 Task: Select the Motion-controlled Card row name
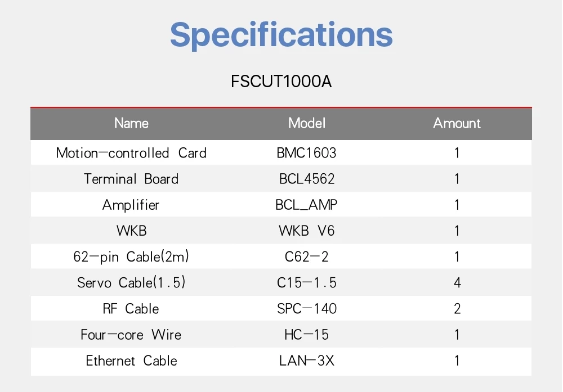[x=131, y=153]
